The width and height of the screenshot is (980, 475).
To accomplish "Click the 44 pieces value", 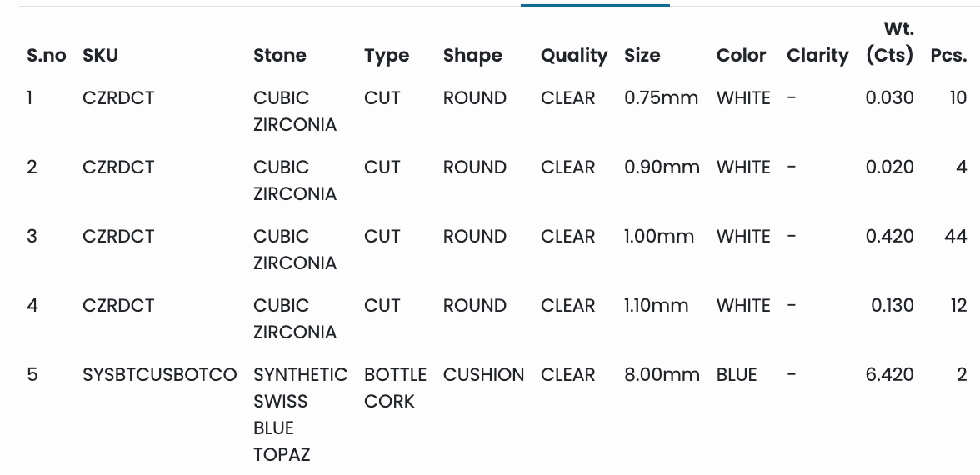I will (x=955, y=237).
